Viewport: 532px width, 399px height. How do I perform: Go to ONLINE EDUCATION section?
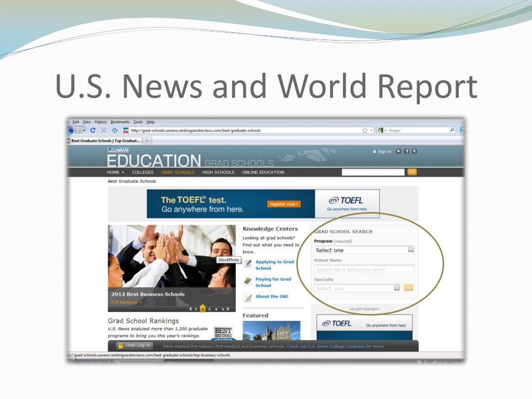[x=263, y=172]
